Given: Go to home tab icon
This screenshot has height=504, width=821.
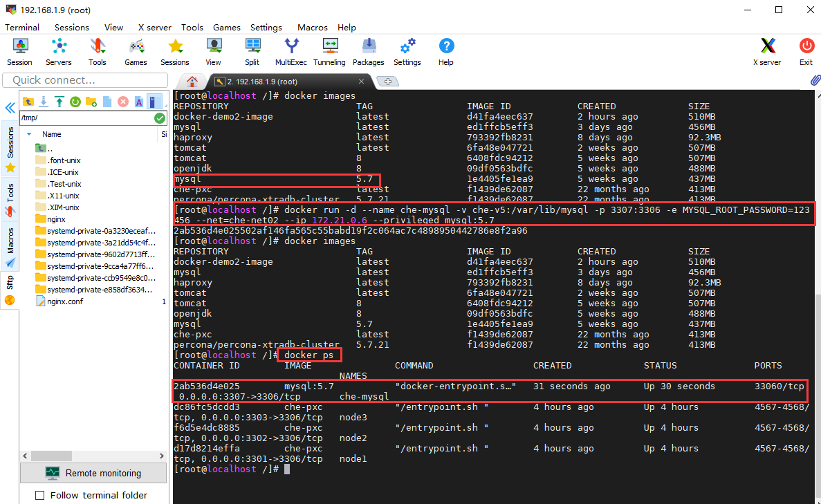Looking at the screenshot, I should [x=192, y=82].
